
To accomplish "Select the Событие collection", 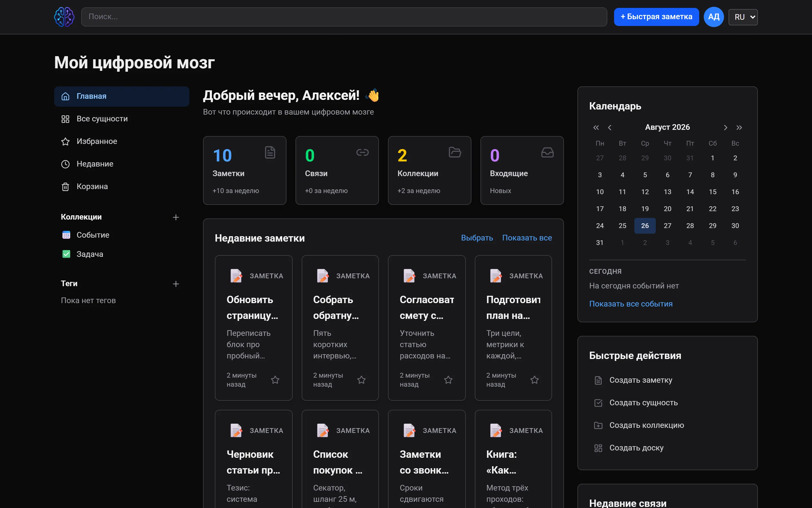I will [x=122, y=235].
